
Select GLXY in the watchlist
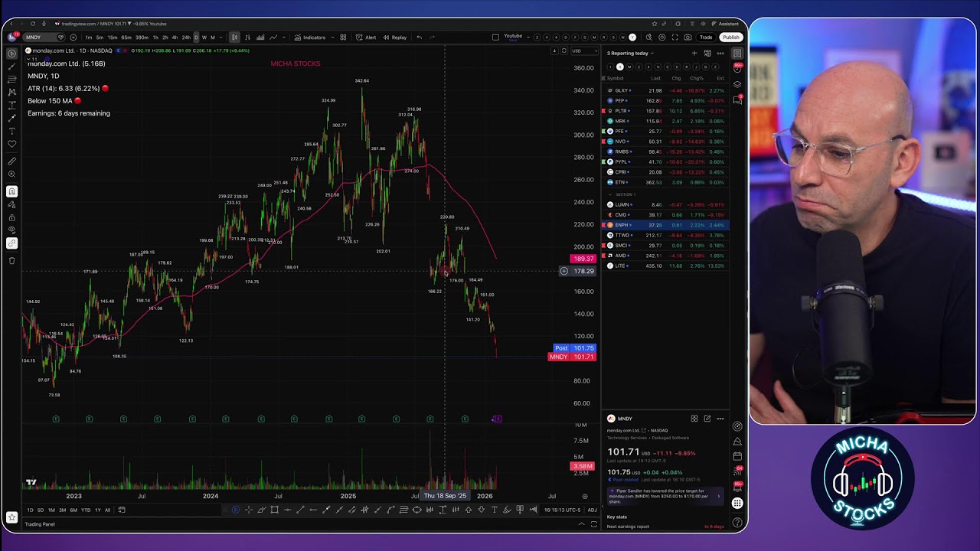(665, 90)
